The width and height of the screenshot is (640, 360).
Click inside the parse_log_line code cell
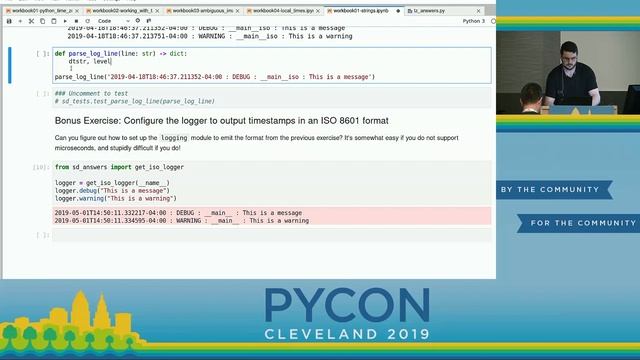click(x=272, y=65)
